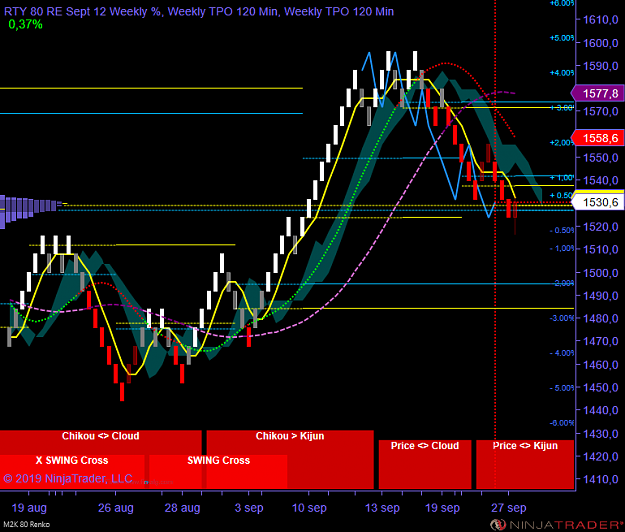Click the 1450,0 price axis label
This screenshot has height=532, width=625.
(600, 387)
